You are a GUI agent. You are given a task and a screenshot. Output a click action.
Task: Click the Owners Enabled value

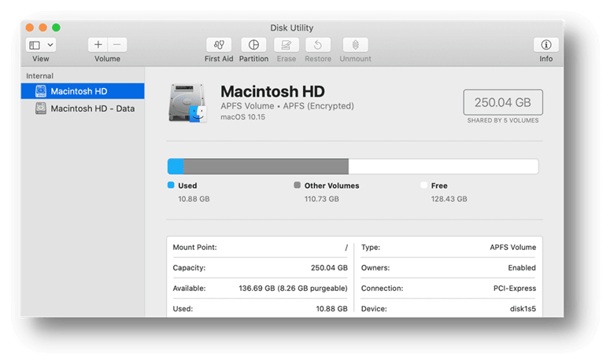(x=522, y=267)
